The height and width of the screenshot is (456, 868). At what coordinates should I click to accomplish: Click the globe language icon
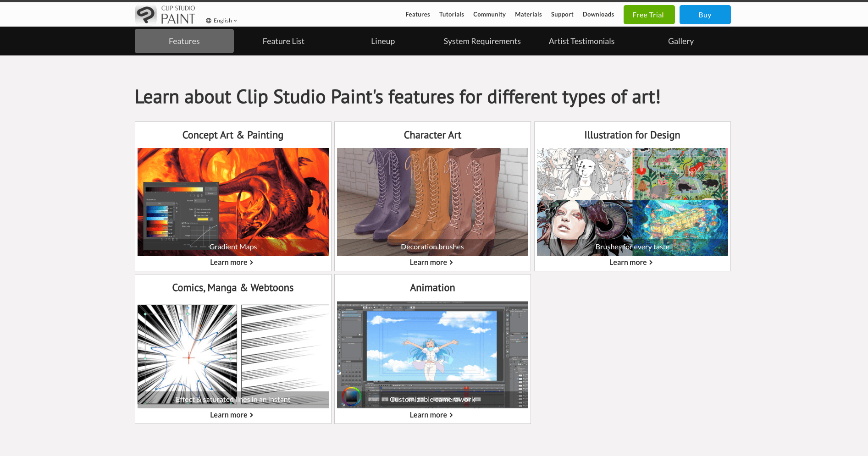209,21
